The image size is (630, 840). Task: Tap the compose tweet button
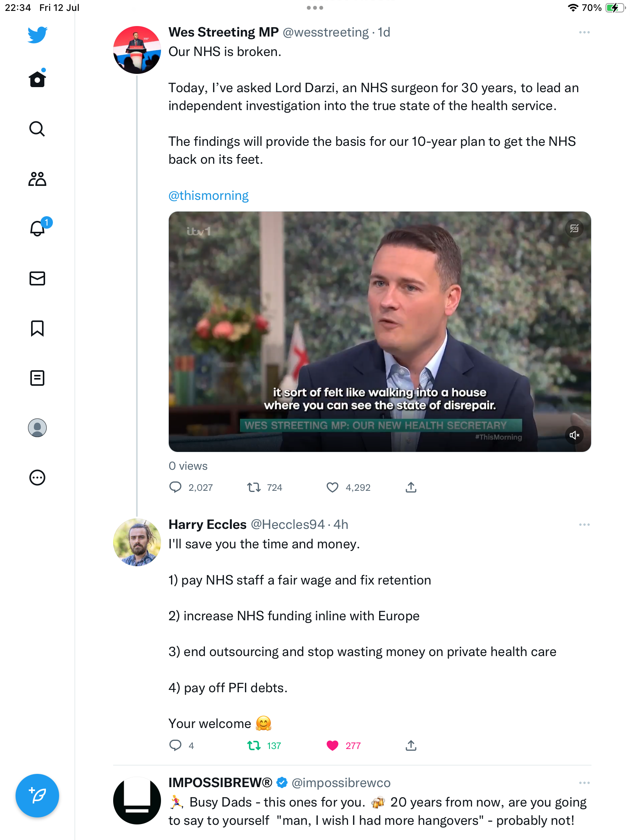tap(37, 796)
